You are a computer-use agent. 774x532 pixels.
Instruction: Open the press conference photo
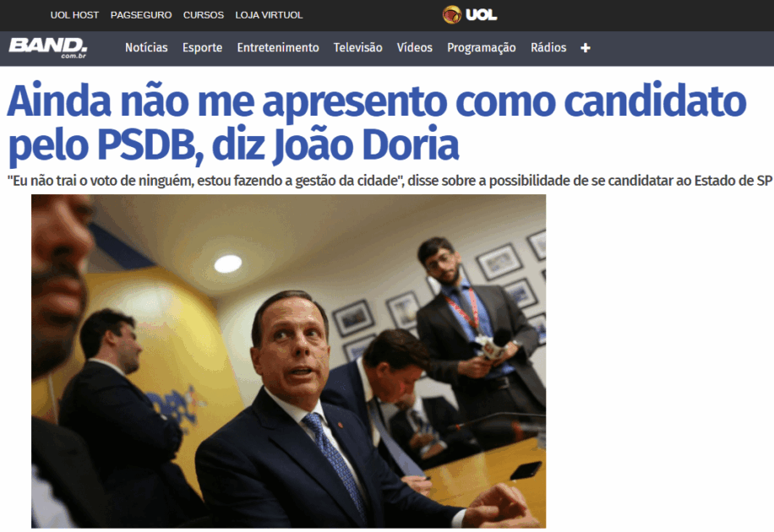click(289, 361)
